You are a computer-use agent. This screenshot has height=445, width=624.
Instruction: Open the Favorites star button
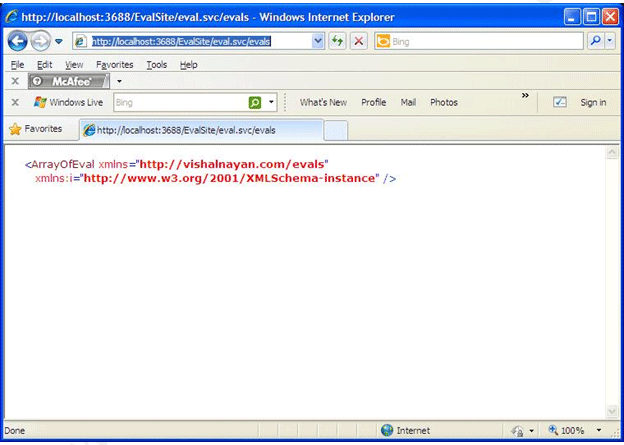coord(36,129)
